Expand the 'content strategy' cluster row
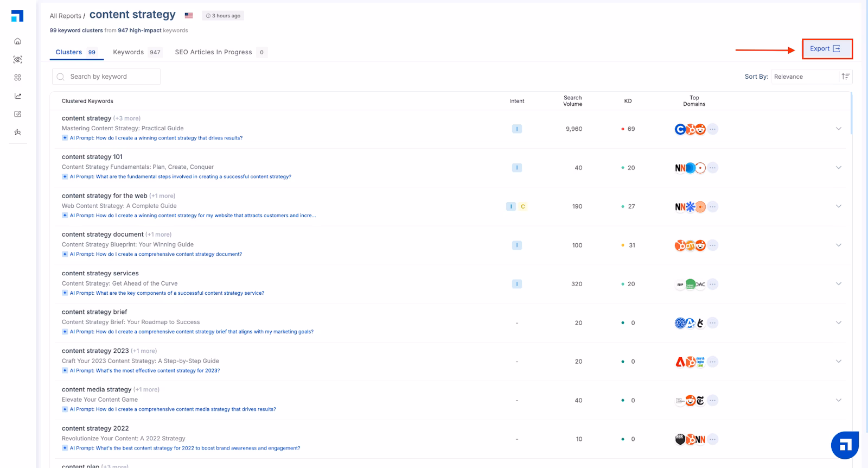The image size is (868, 468). 838,129
